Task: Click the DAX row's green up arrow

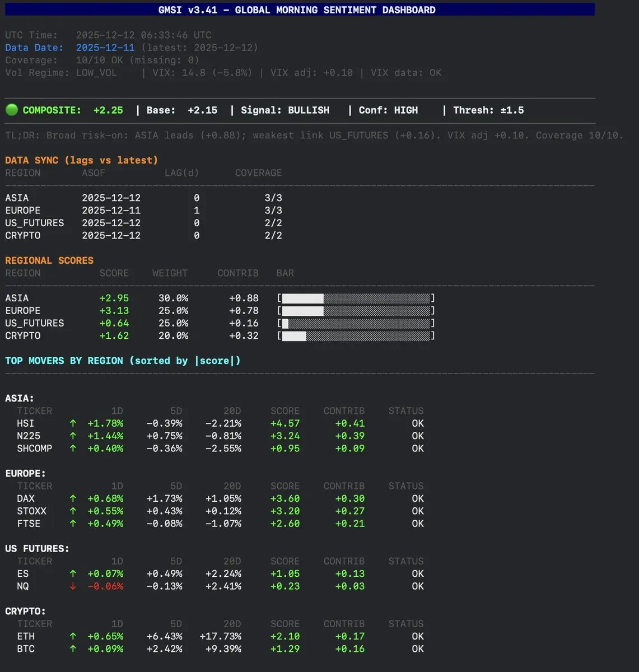Action: [x=73, y=498]
